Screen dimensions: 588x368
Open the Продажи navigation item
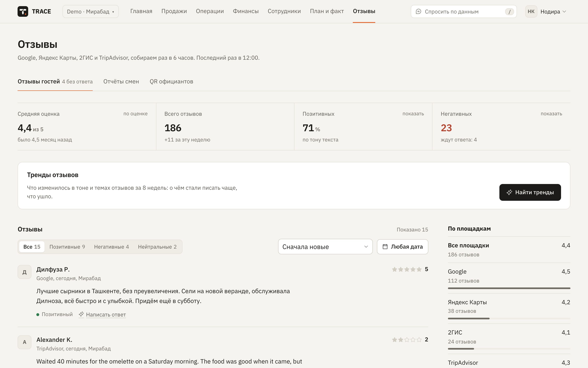pyautogui.click(x=174, y=11)
